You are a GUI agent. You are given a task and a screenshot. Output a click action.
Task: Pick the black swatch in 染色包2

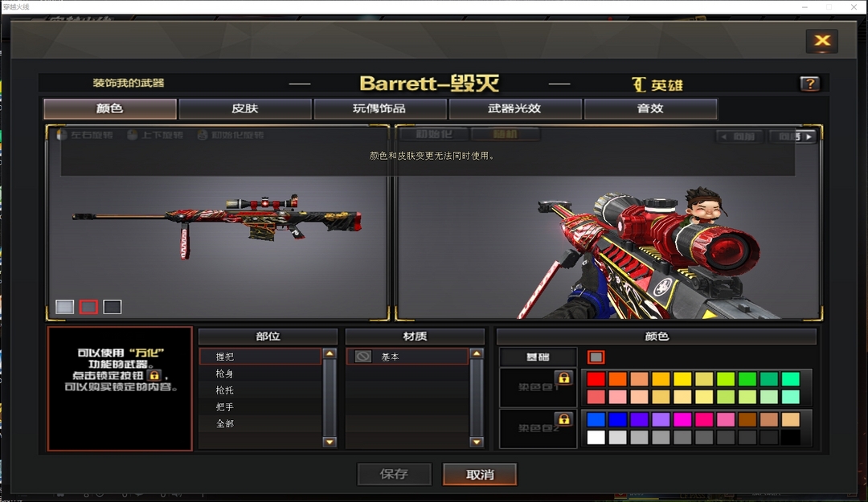[x=791, y=437]
